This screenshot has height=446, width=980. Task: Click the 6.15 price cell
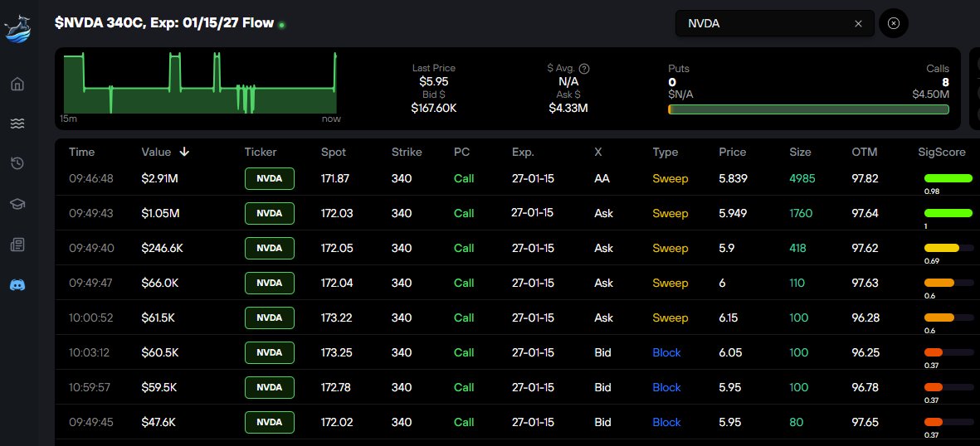(729, 318)
